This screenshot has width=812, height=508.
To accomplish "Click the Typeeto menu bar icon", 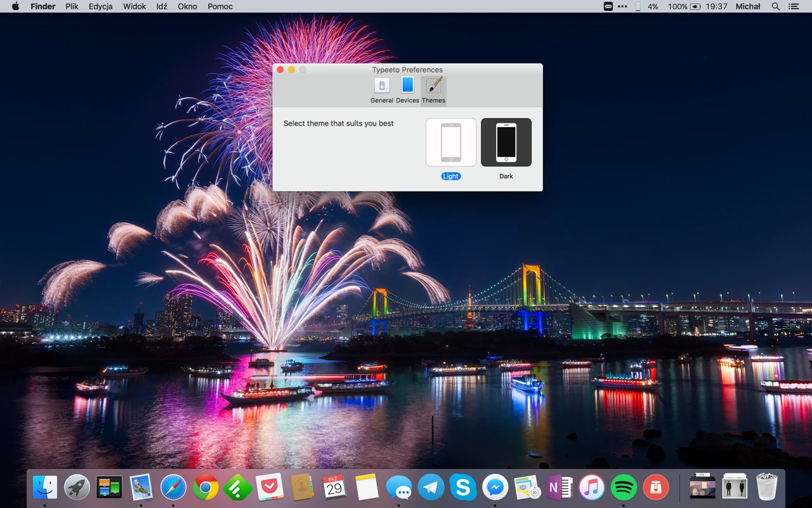I will 608,6.
